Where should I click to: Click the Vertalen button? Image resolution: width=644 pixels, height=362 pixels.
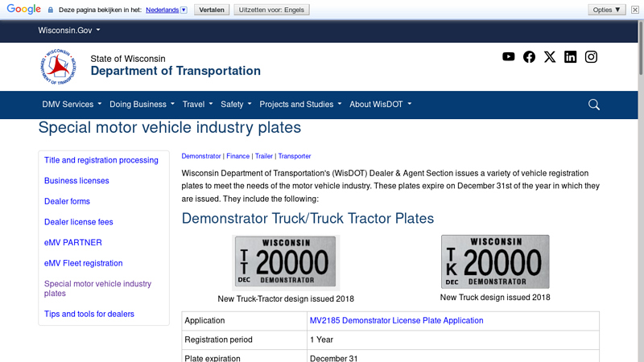click(x=212, y=10)
